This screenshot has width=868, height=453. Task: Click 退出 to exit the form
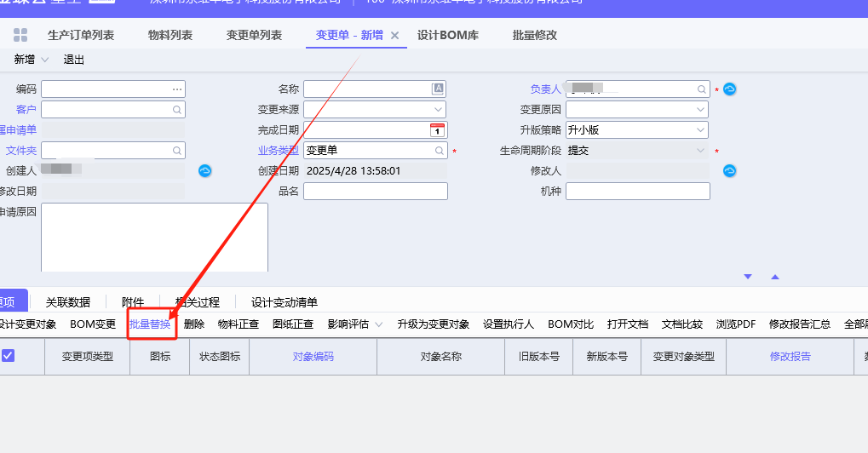pyautogui.click(x=74, y=60)
